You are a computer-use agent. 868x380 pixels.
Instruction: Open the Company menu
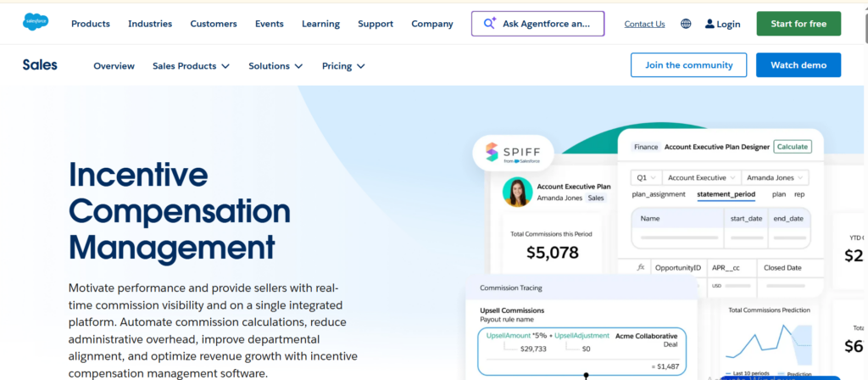coord(432,24)
